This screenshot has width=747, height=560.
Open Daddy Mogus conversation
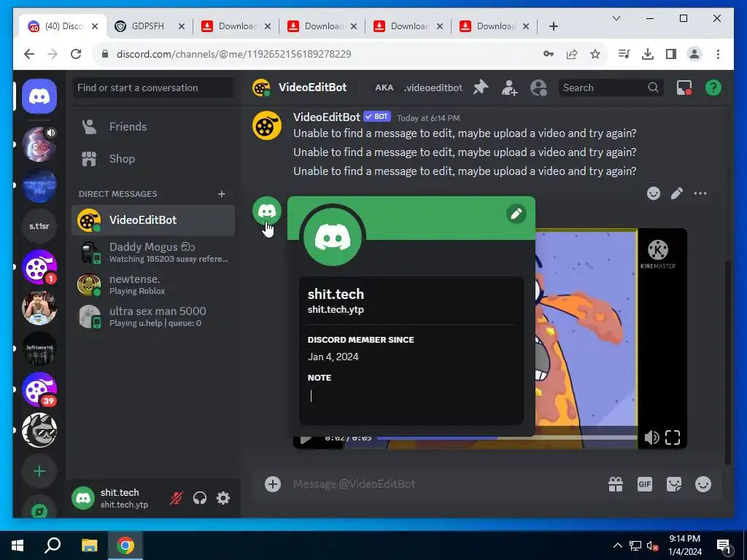pyautogui.click(x=152, y=252)
